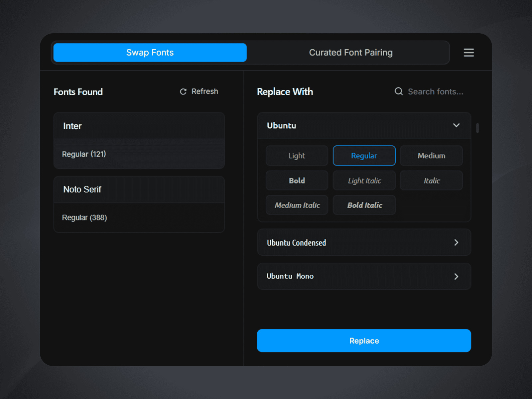
Task: Open the hamburger menu
Action: (x=469, y=53)
